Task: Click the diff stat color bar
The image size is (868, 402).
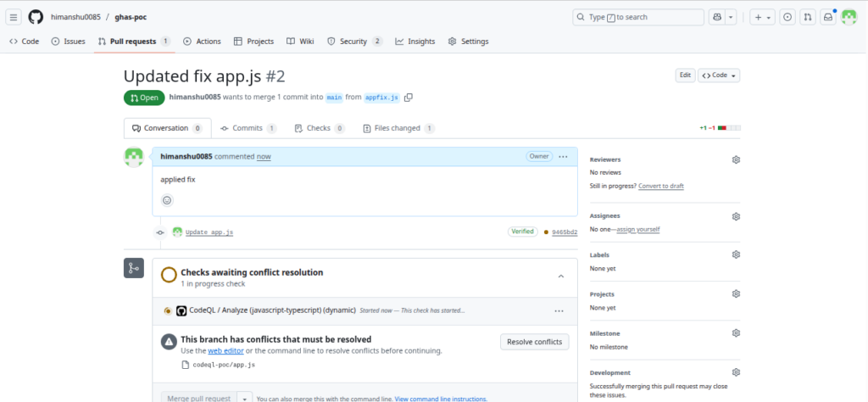Action: coord(729,128)
